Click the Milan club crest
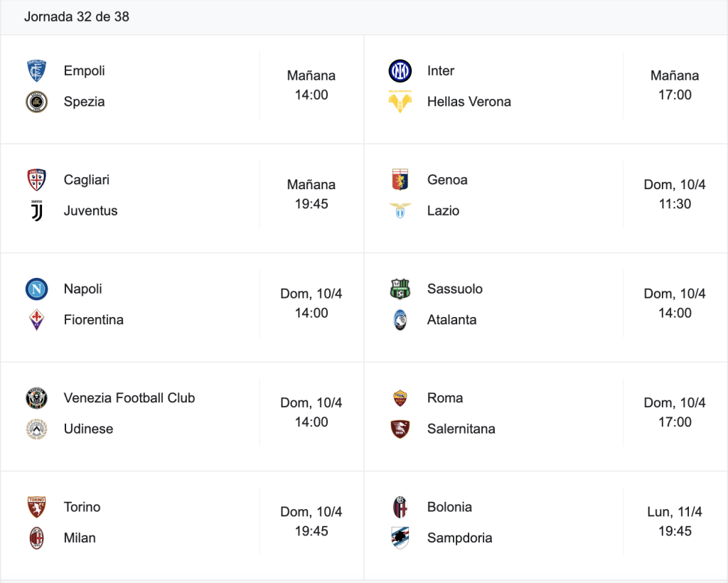The image size is (728, 583). (x=37, y=538)
